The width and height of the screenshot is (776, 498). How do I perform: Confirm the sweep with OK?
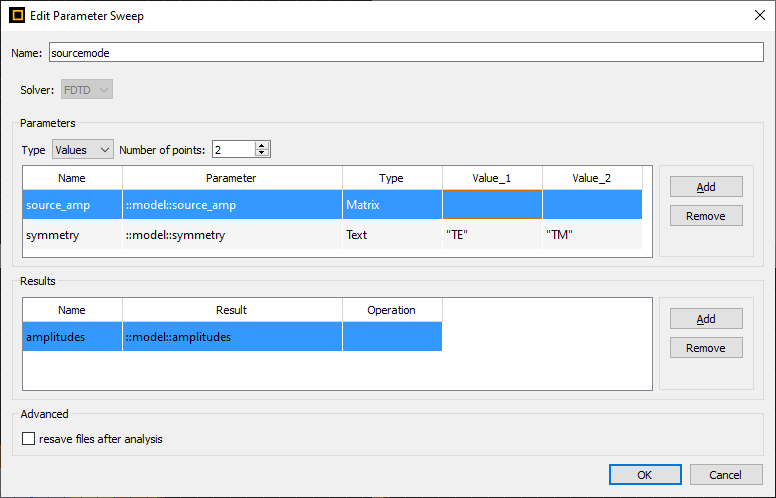[645, 475]
